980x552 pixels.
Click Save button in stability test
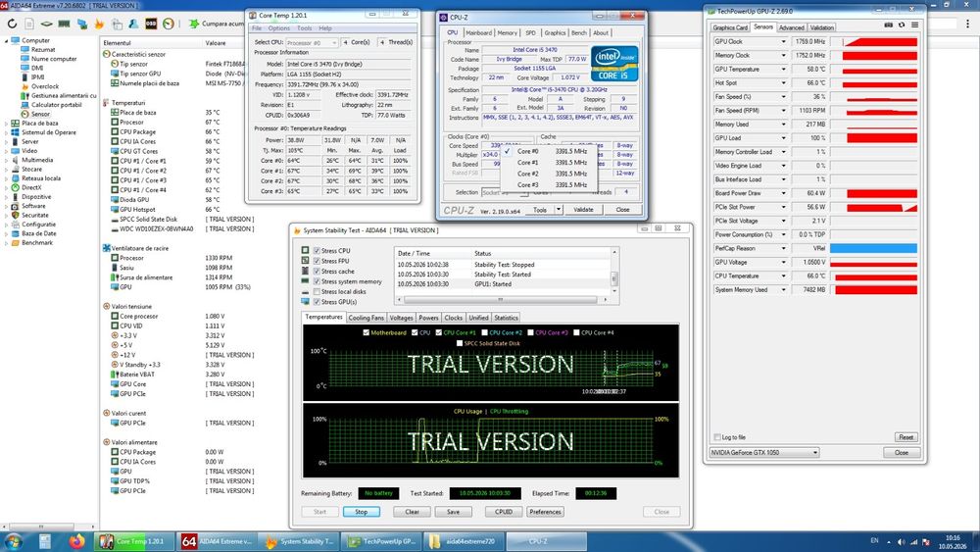tap(453, 512)
